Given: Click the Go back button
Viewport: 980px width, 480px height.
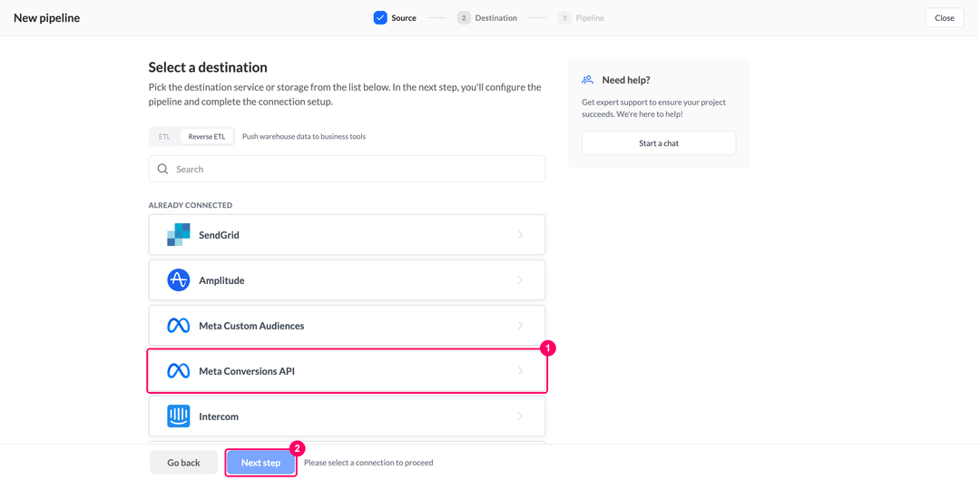Looking at the screenshot, I should [183, 463].
